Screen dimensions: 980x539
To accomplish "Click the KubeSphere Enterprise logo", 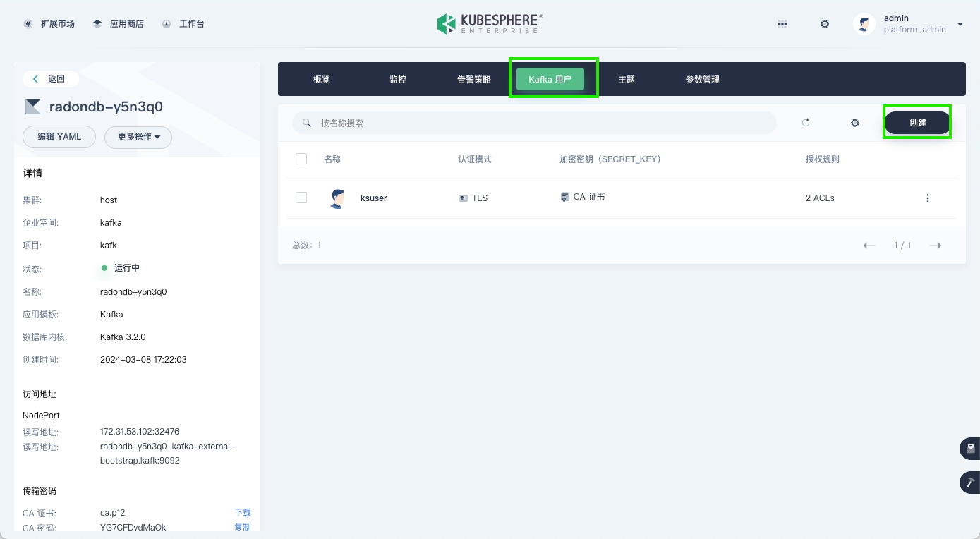I will click(490, 24).
